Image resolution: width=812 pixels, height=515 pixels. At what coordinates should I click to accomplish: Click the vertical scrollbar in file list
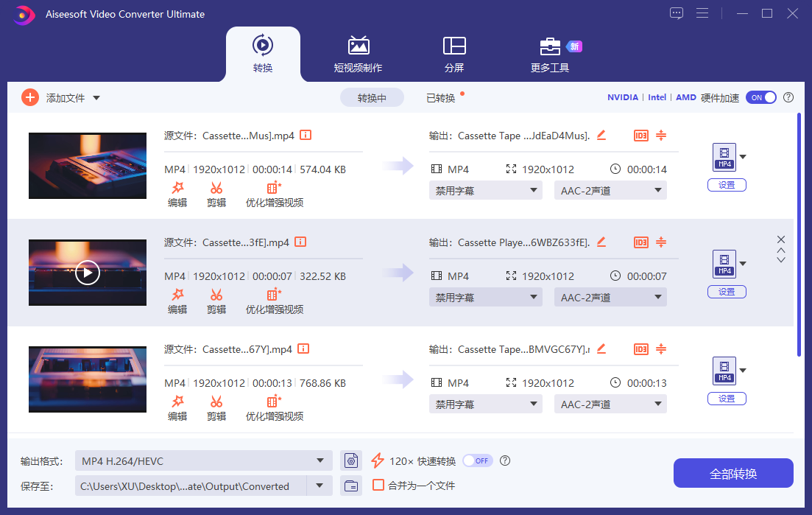(799, 236)
